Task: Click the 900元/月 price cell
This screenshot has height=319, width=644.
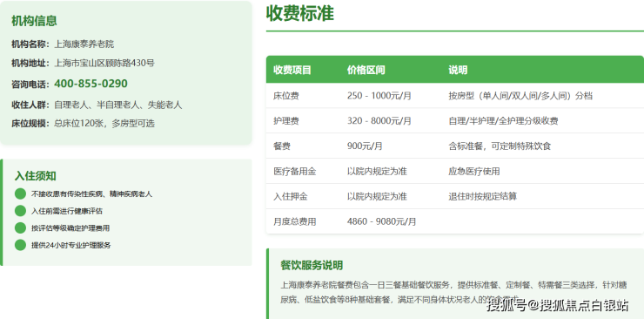Action: pos(365,146)
